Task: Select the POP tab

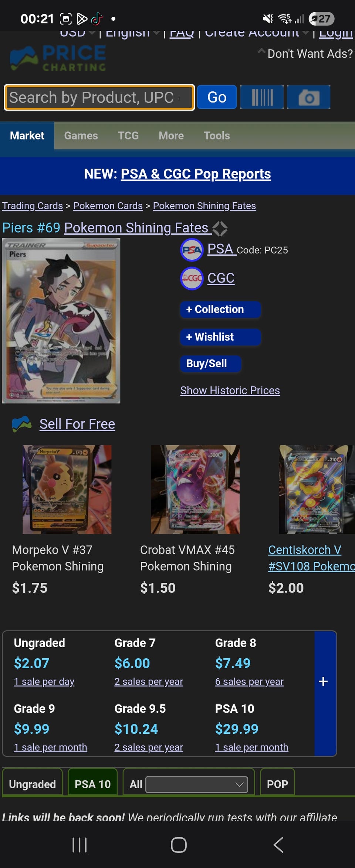Action: click(277, 784)
